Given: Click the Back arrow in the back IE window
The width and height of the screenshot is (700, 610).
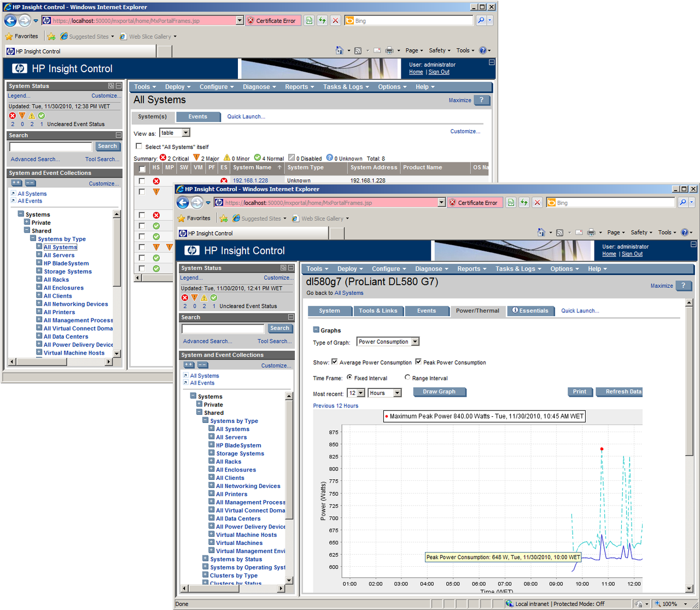Looking at the screenshot, I should [x=10, y=20].
